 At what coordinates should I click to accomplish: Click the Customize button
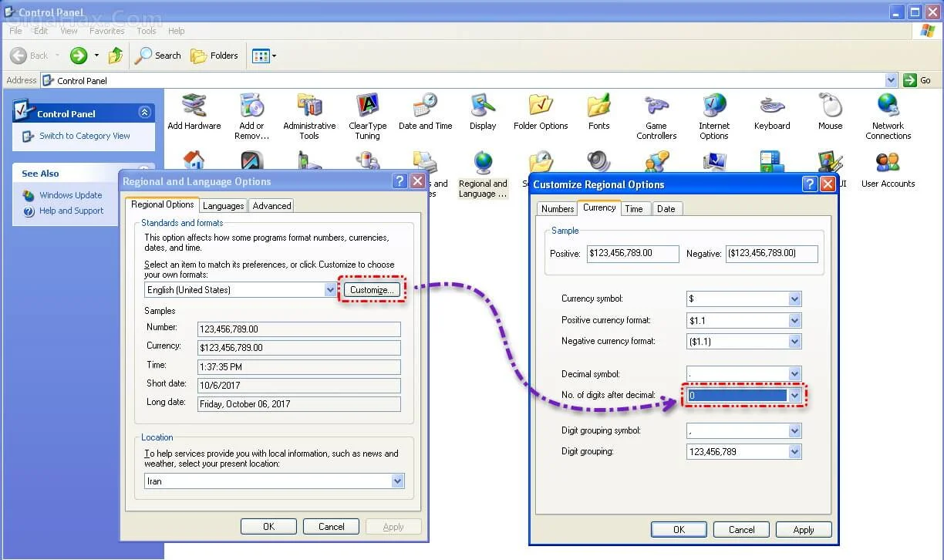click(x=372, y=290)
